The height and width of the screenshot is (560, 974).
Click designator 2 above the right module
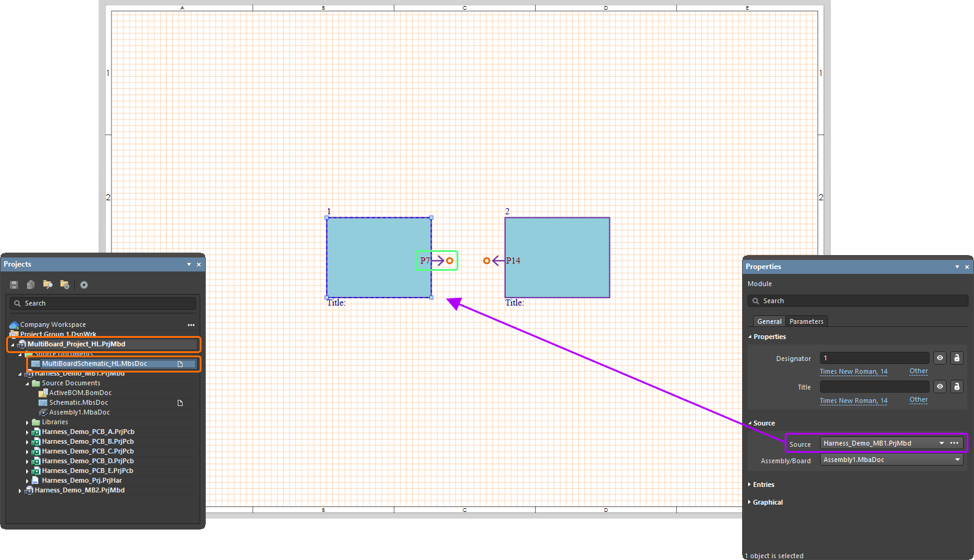point(507,212)
